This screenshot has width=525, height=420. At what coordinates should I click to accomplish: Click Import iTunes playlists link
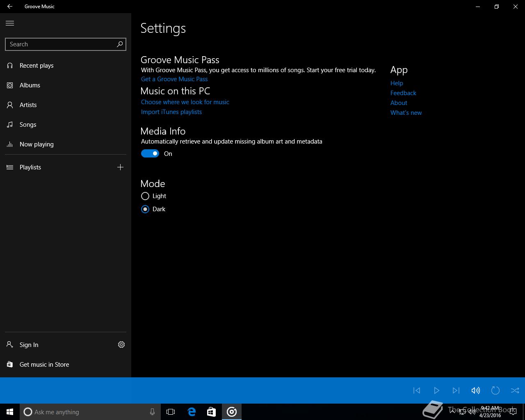pos(171,112)
